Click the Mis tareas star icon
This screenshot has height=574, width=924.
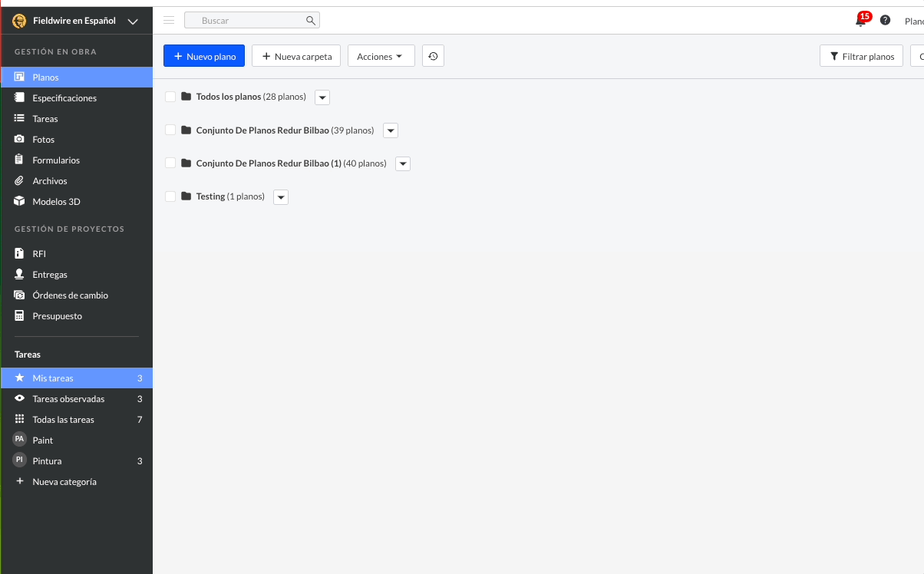(x=20, y=378)
